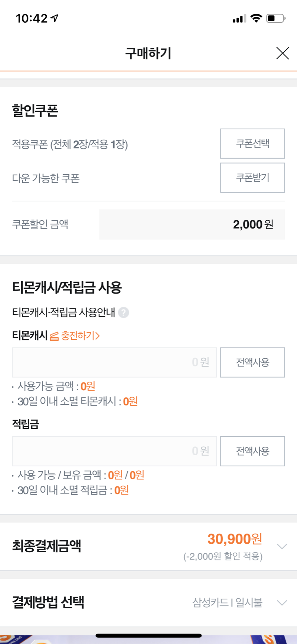The width and height of the screenshot is (297, 644).
Task: Tap the location arrow beside the time
Action: click(55, 18)
